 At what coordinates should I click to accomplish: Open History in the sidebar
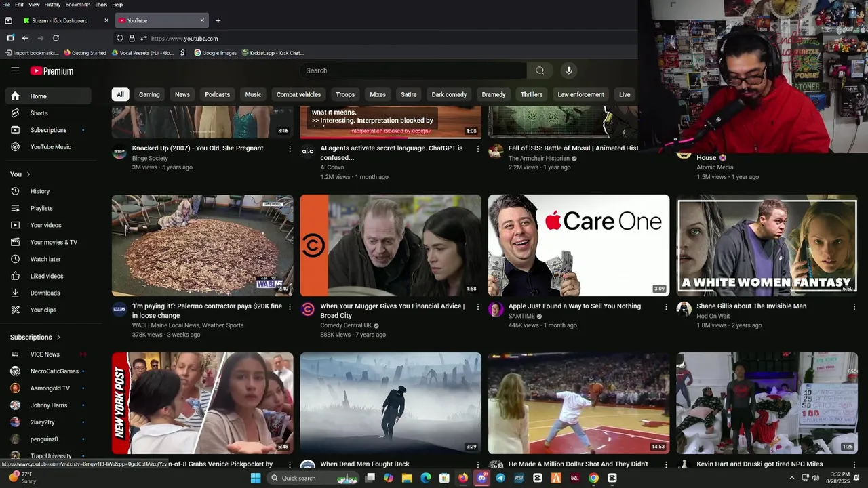[47, 191]
